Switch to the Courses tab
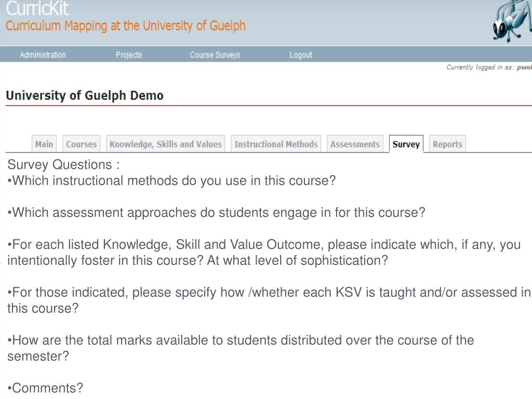The height and width of the screenshot is (399, 532). click(x=81, y=144)
